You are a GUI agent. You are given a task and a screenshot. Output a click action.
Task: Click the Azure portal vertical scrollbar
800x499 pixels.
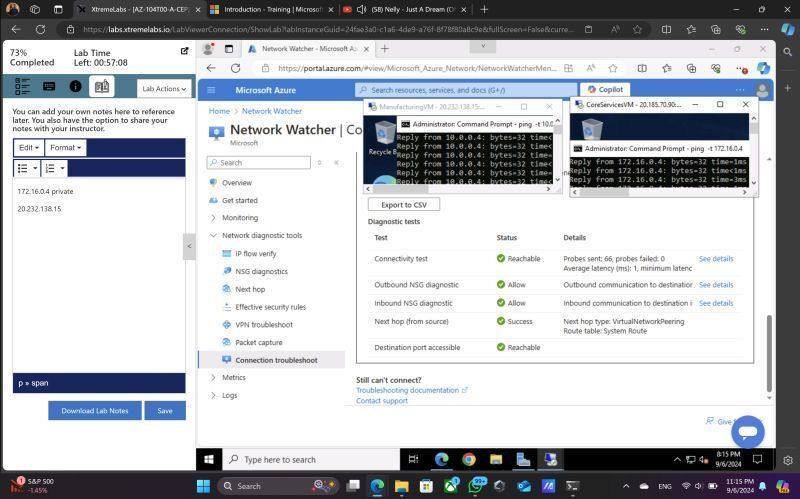[769, 353]
